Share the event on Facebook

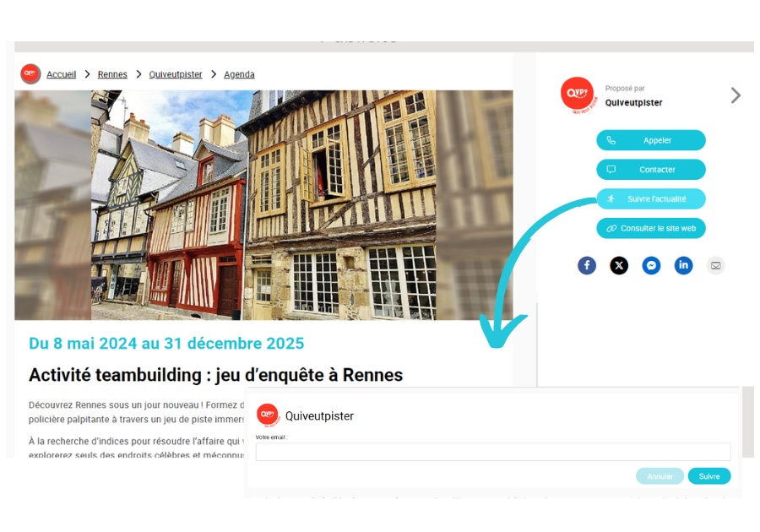[x=587, y=265]
